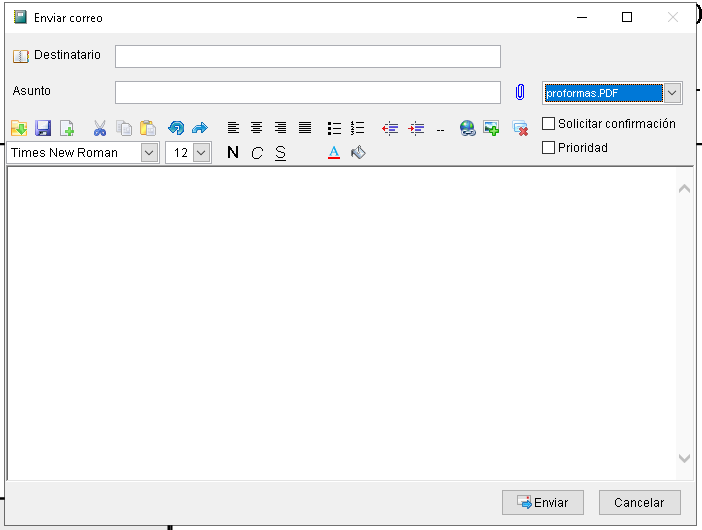
Task: Copy the selection with the copy icon
Action: [124, 128]
